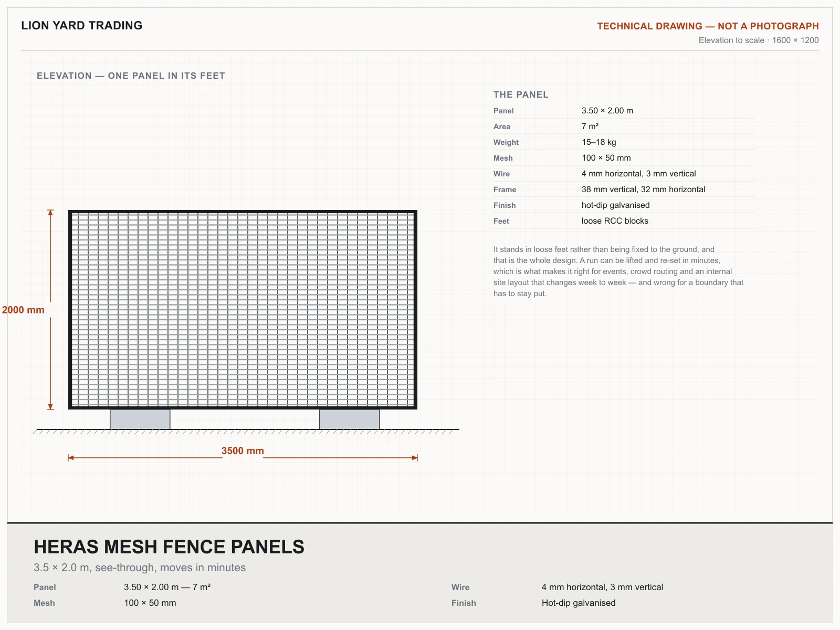This screenshot has width=840, height=630.
Task: Click footer '4 mm horizontal, 3 mm vertical' wire value
Action: (x=602, y=587)
